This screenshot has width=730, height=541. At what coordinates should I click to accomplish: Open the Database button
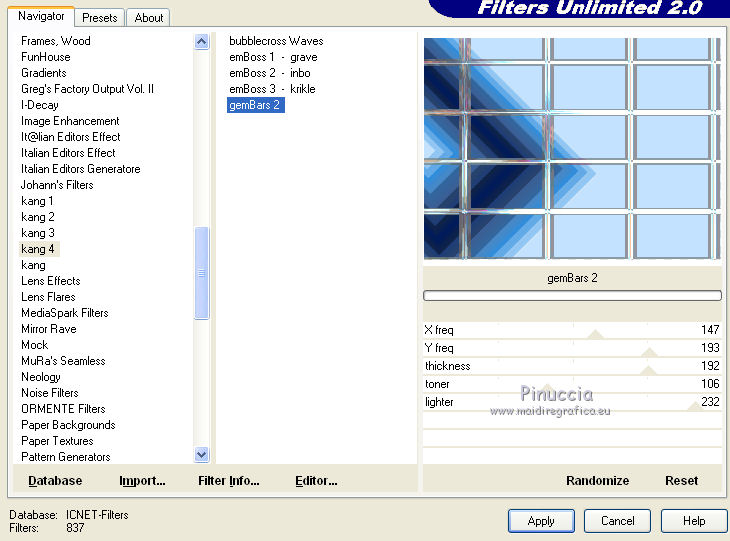[55, 480]
